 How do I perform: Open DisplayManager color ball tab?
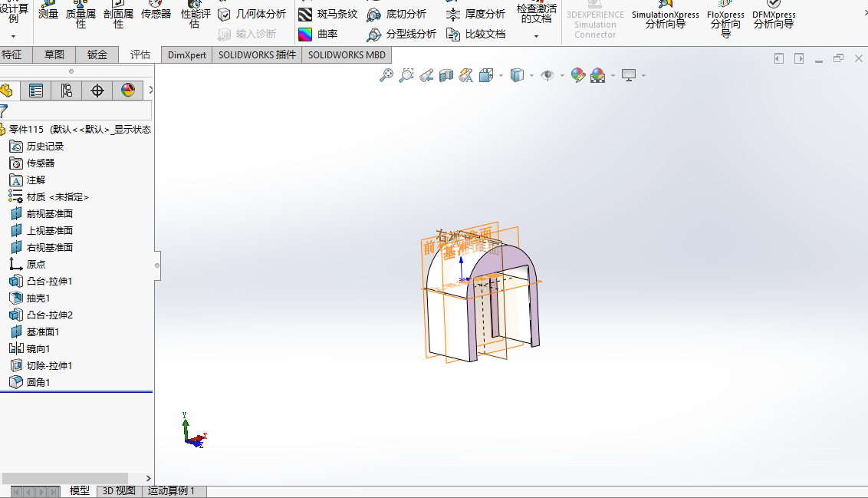(128, 91)
